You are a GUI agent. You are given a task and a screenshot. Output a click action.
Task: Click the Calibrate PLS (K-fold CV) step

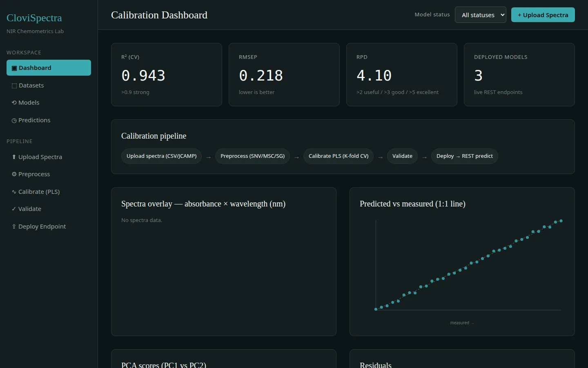point(339,156)
